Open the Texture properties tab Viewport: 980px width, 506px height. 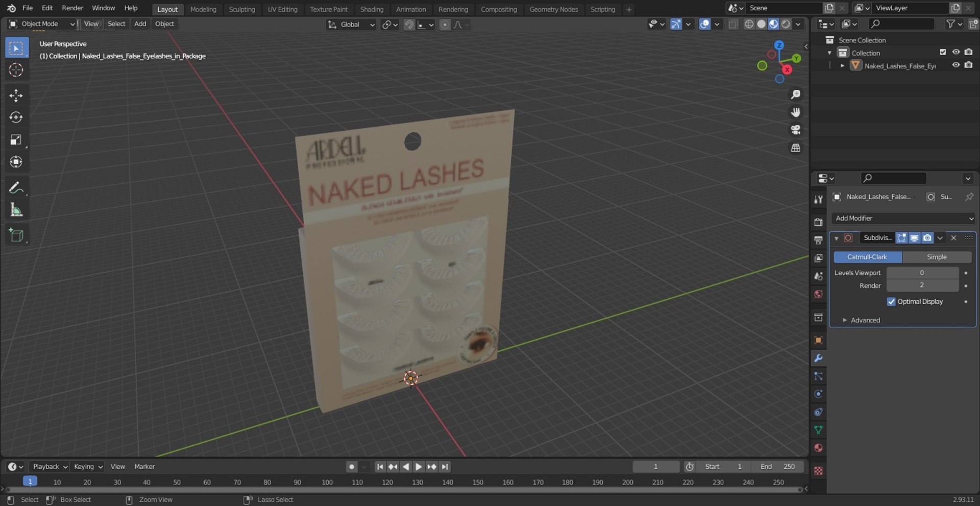(818, 471)
